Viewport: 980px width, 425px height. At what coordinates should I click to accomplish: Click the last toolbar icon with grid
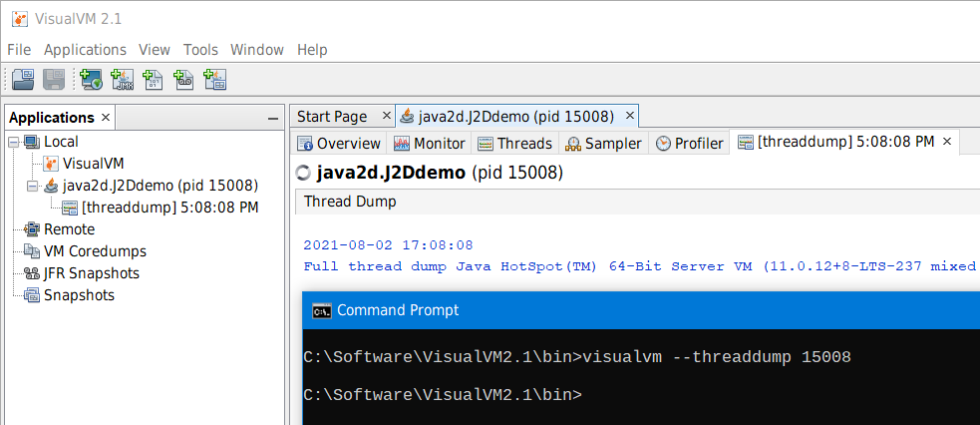click(215, 80)
